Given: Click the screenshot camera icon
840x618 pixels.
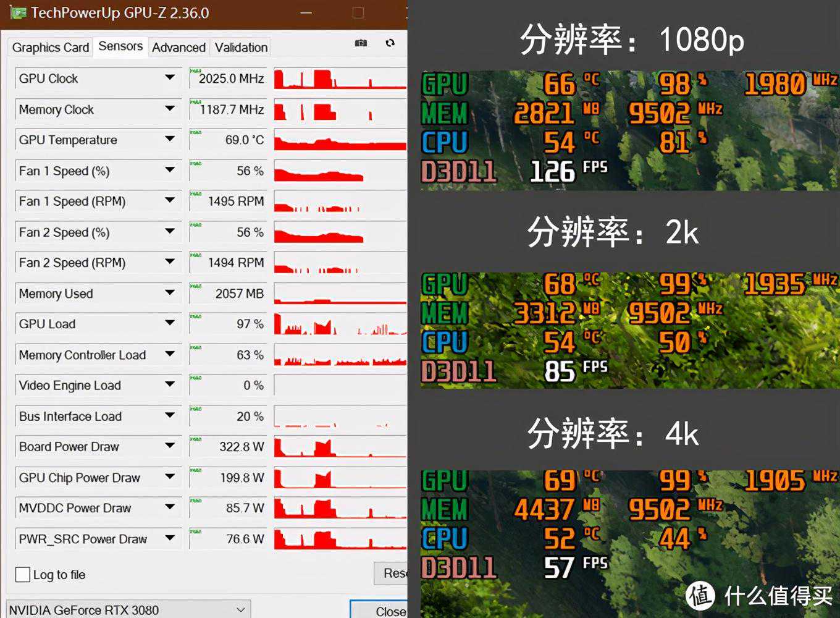Looking at the screenshot, I should click(x=361, y=43).
